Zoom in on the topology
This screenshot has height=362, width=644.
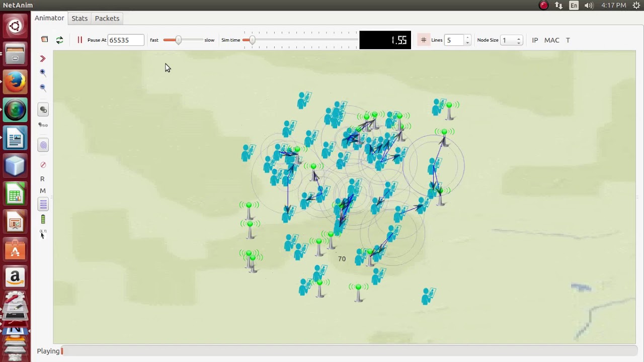click(43, 72)
